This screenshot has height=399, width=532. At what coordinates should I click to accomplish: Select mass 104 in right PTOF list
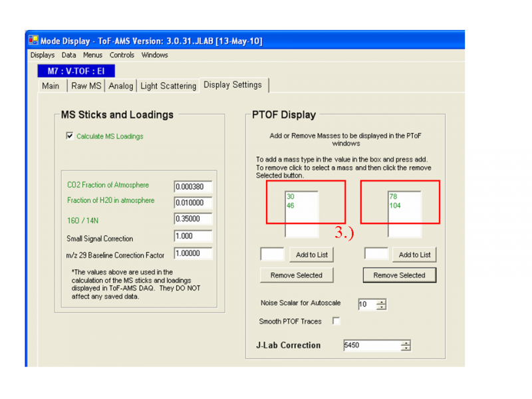(x=395, y=206)
